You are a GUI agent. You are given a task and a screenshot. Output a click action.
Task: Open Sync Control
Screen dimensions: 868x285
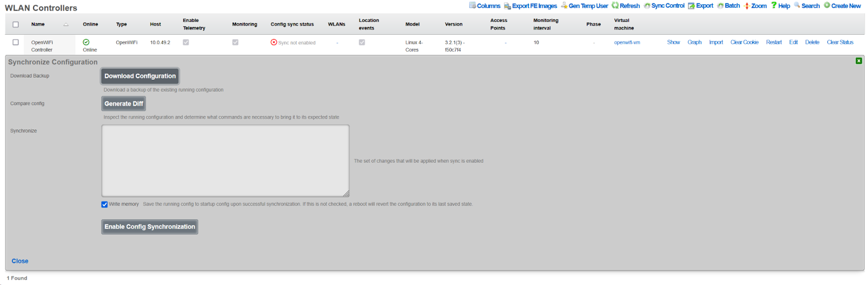pyautogui.click(x=664, y=6)
